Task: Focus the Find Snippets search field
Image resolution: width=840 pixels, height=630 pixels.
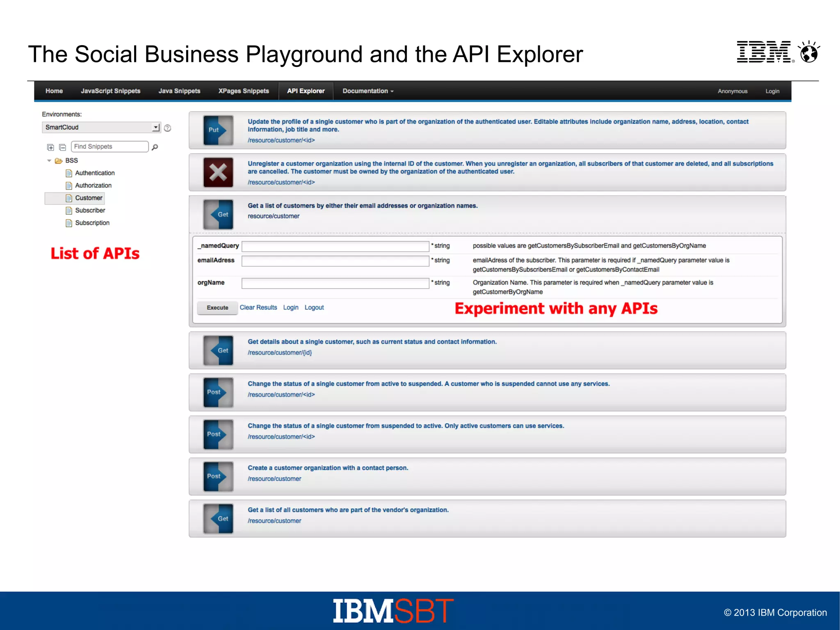Action: (x=110, y=147)
